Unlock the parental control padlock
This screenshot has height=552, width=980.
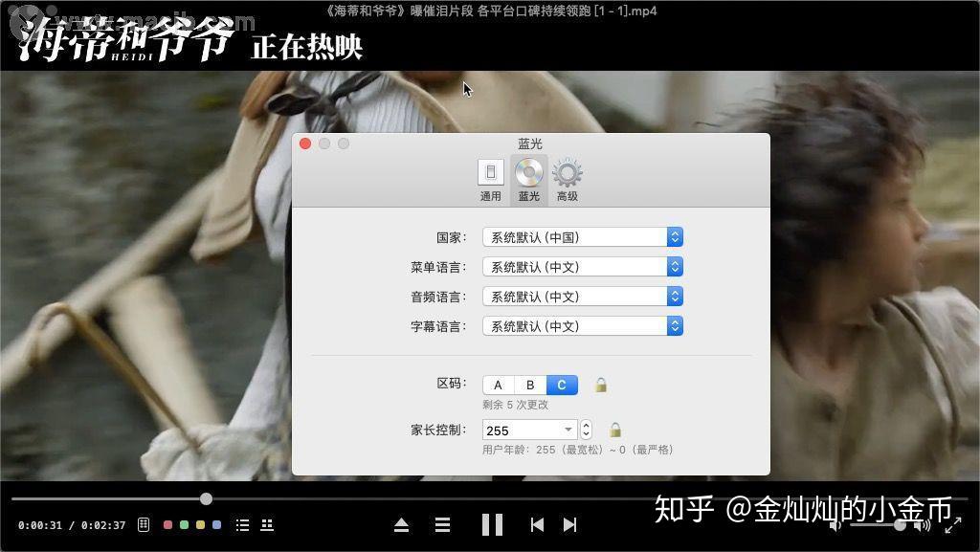click(x=613, y=430)
